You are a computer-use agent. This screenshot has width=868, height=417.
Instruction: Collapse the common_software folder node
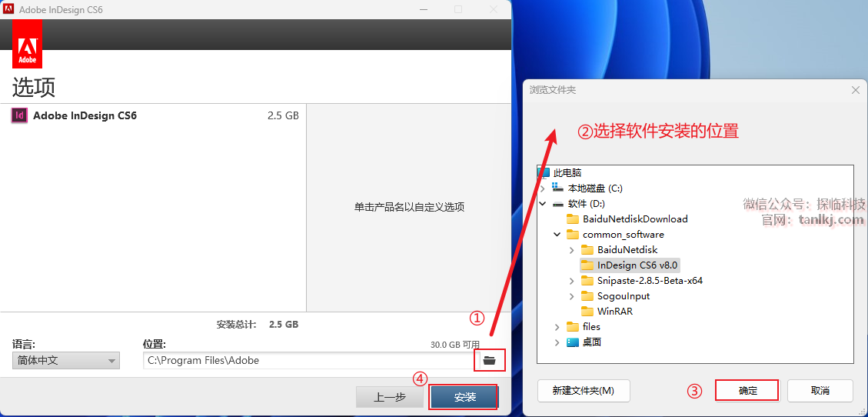tap(557, 235)
